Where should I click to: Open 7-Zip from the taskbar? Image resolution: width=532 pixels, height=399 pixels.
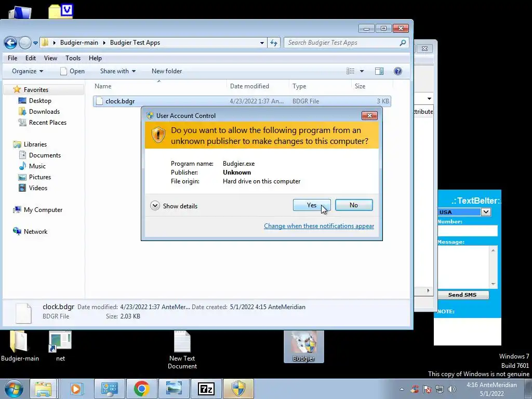click(x=206, y=389)
